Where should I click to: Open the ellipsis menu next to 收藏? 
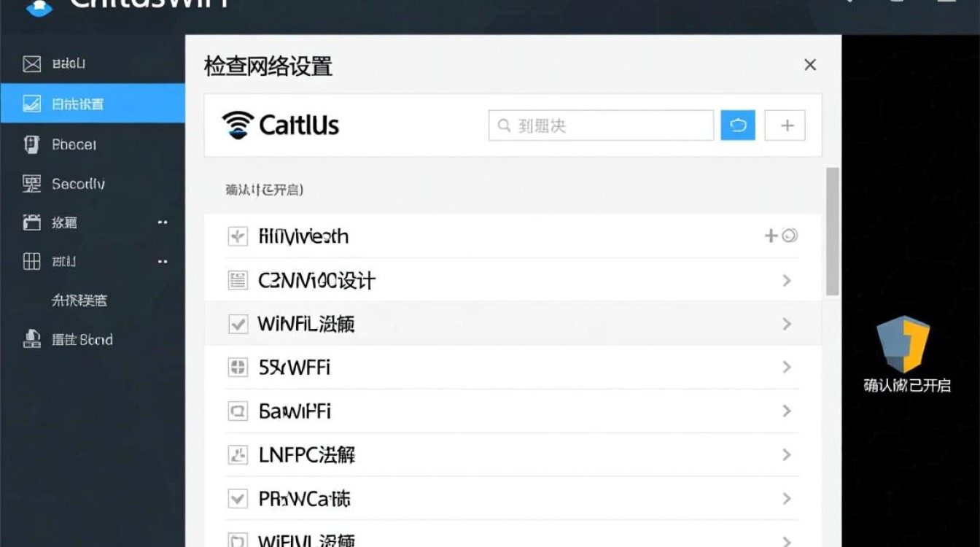pos(163,222)
